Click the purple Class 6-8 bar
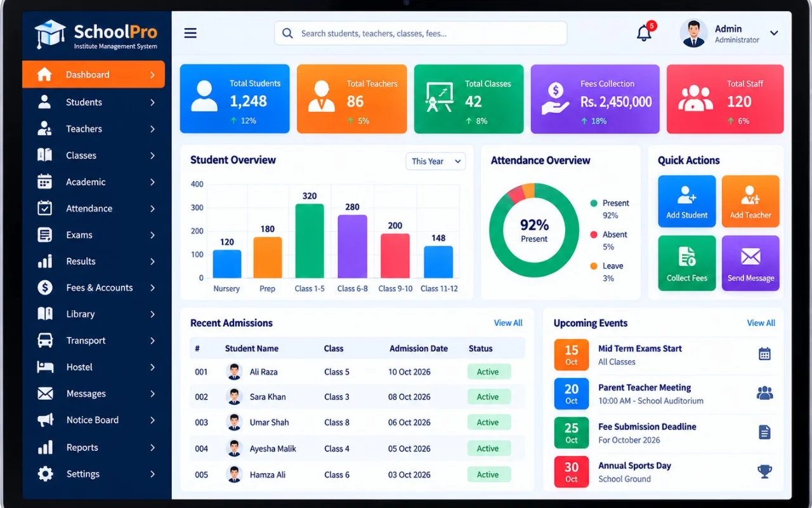The width and height of the screenshot is (812, 508). coord(353,246)
